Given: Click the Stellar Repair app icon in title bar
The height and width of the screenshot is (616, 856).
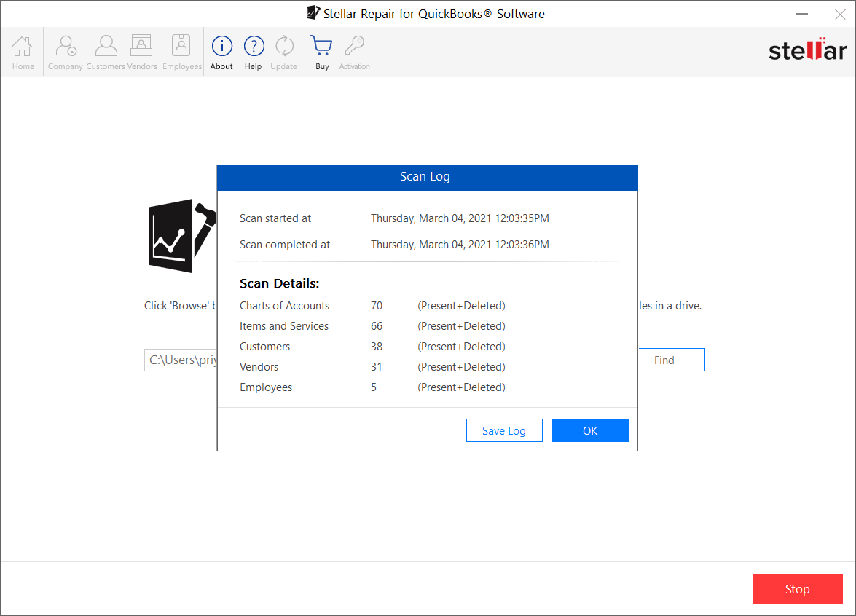Looking at the screenshot, I should 313,12.
